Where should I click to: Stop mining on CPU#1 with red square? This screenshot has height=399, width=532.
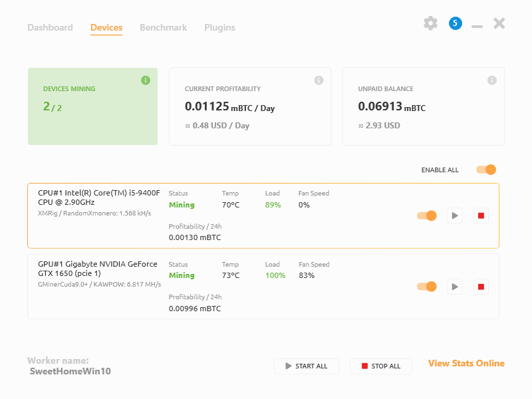click(x=481, y=215)
